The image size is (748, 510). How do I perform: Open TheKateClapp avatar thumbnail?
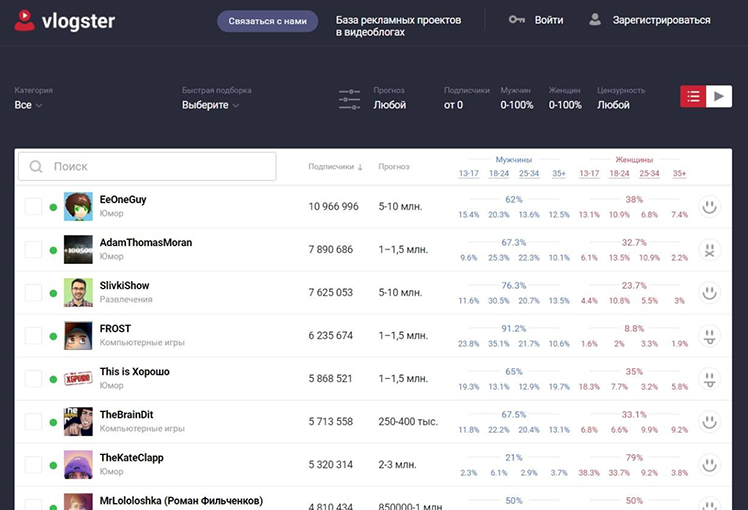[78, 465]
